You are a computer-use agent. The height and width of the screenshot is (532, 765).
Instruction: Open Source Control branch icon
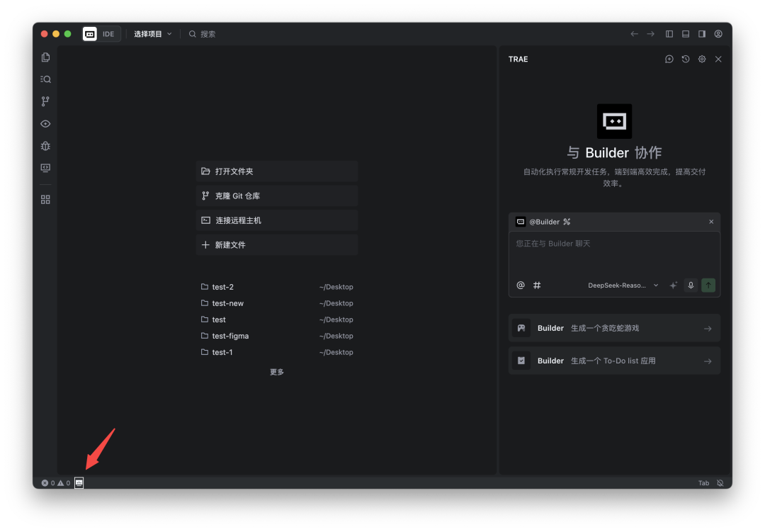[x=45, y=101]
